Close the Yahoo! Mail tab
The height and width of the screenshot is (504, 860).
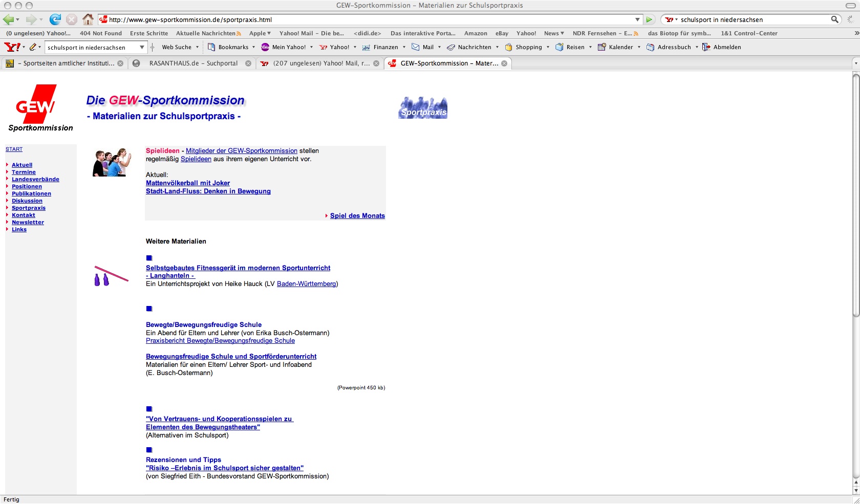pyautogui.click(x=376, y=63)
